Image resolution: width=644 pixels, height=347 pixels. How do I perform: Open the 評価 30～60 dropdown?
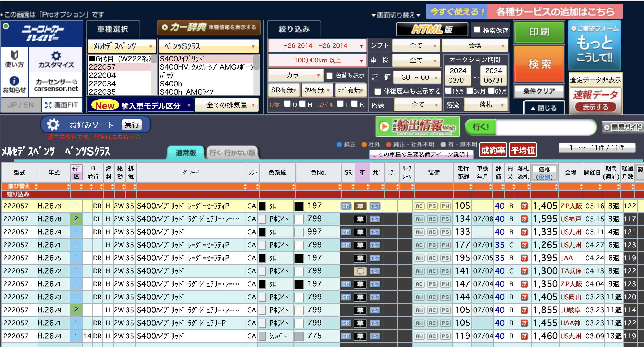(417, 77)
